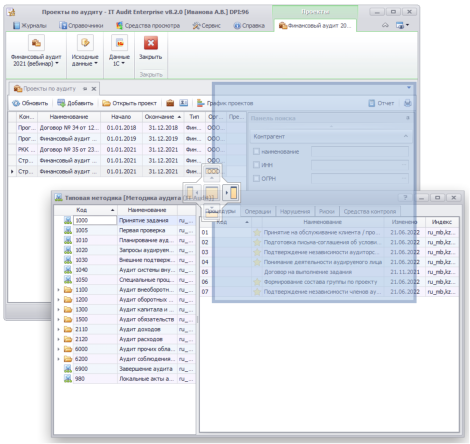The image size is (470, 444).
Task: Open the Сервис menu
Action: pyautogui.click(x=207, y=26)
